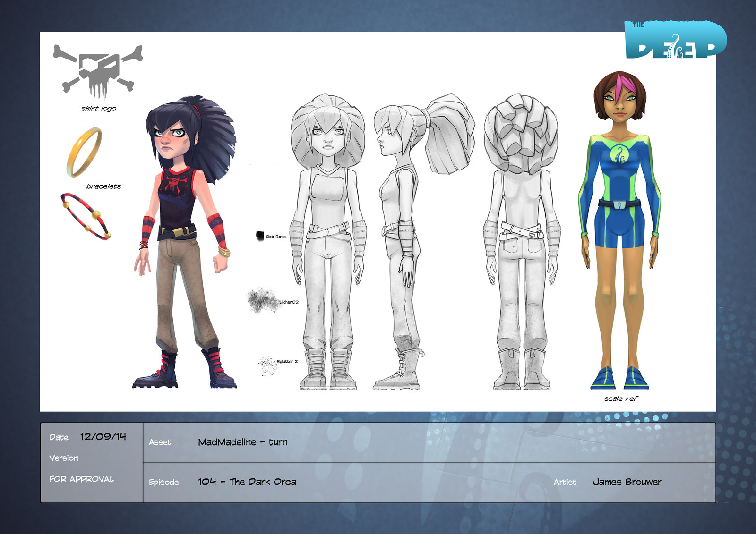The height and width of the screenshot is (534, 756).
Task: Click the asset name 'MadMadeline - turn'
Action: [243, 442]
